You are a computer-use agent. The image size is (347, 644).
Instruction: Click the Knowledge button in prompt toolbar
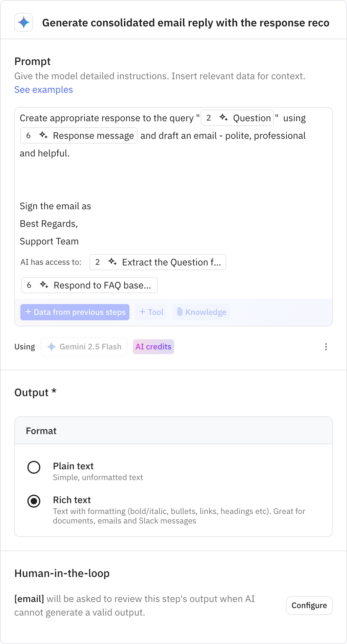(201, 312)
